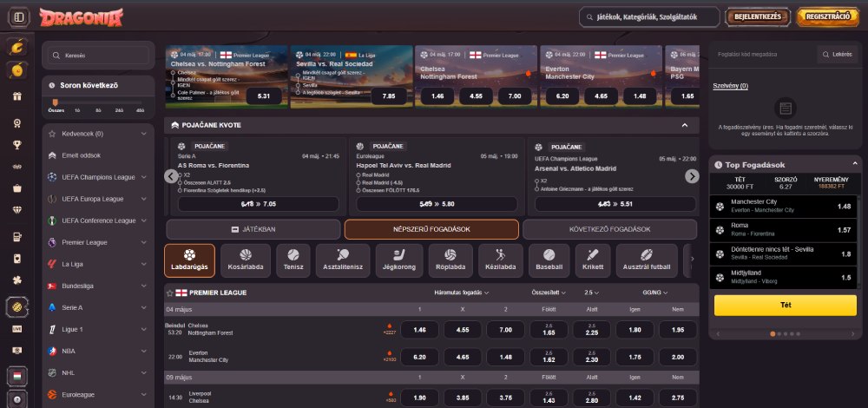
Task: Pick Liverpool win odds 1.90
Action: click(419, 398)
